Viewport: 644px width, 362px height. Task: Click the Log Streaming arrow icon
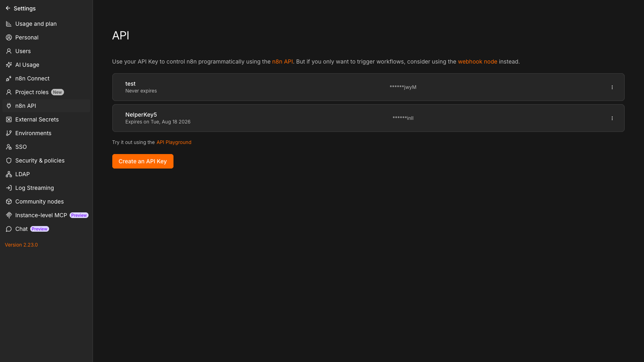click(x=9, y=188)
